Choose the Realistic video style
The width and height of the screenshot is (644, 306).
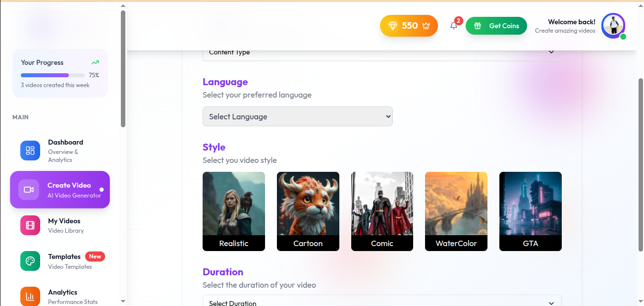[234, 211]
